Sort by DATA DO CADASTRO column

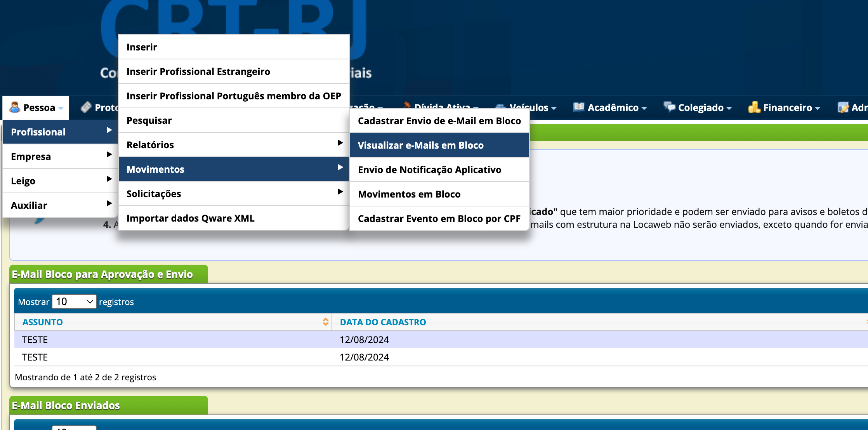point(383,322)
